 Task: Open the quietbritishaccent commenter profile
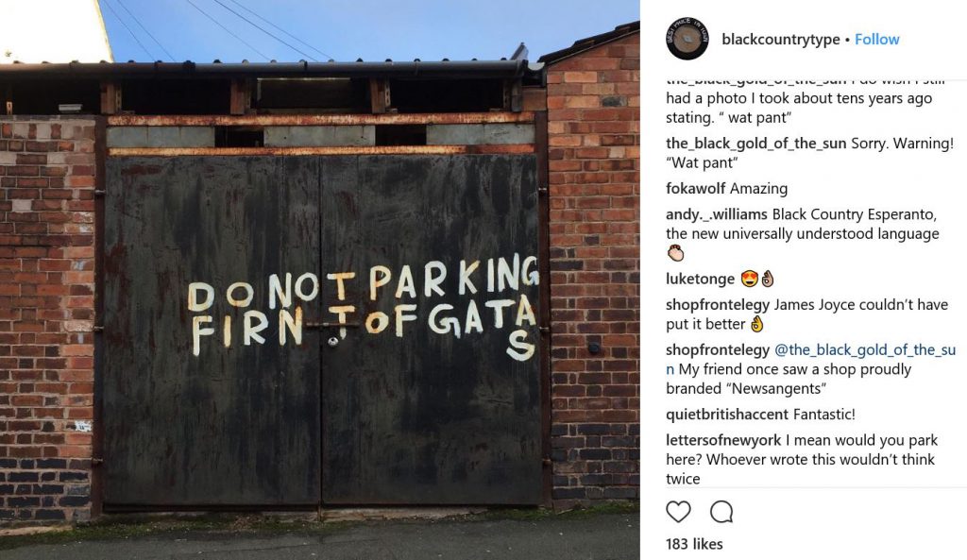click(727, 415)
